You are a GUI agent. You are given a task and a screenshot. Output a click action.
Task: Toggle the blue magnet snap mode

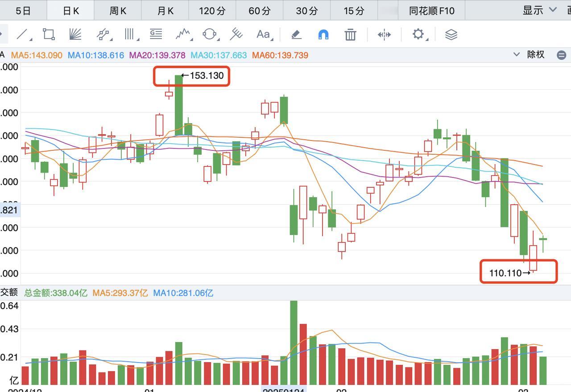coord(323,34)
